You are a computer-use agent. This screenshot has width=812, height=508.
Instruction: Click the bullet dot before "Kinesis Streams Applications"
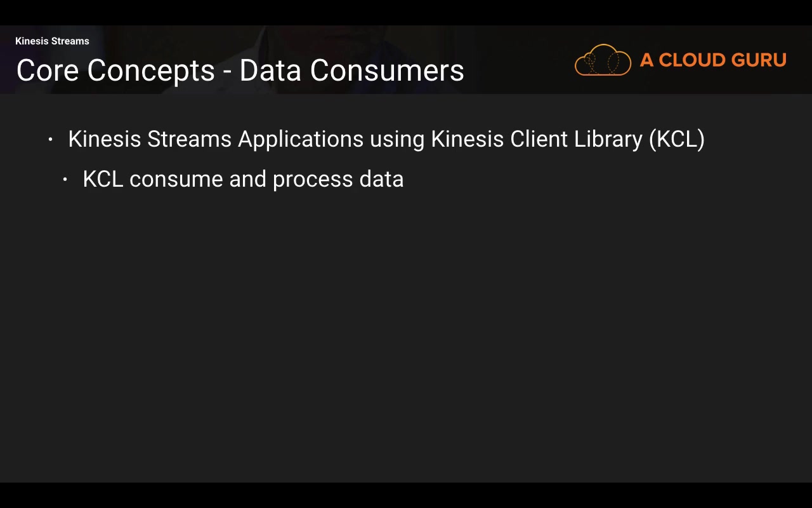click(x=50, y=139)
